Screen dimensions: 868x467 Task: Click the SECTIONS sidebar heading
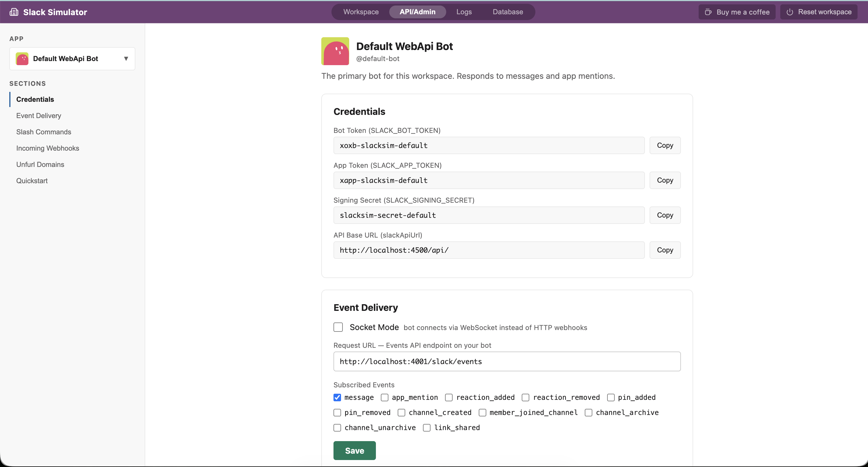tap(28, 84)
